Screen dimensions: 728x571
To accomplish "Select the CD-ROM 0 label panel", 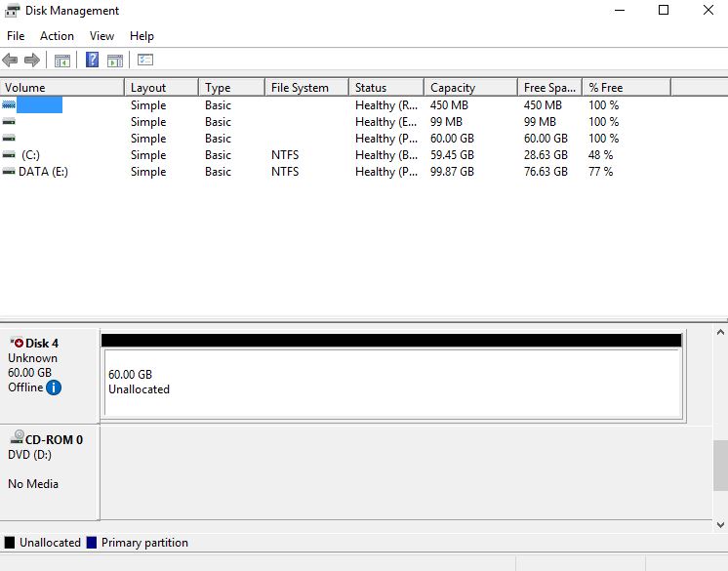I will coord(49,472).
